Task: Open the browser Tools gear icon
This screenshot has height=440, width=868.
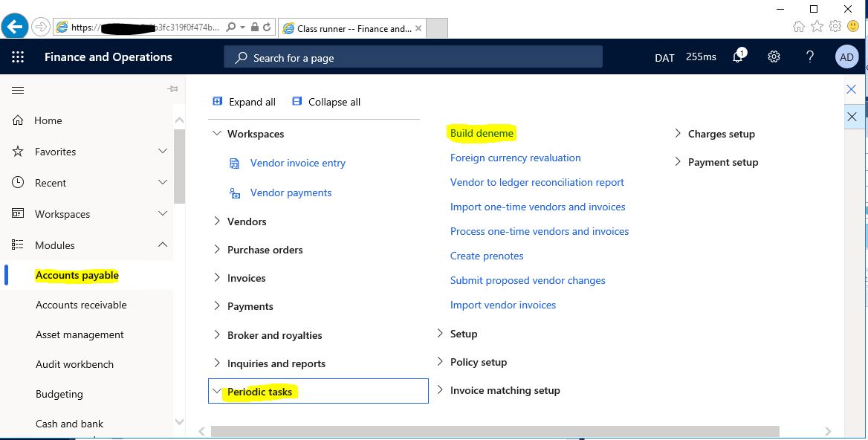Action: 835,26
